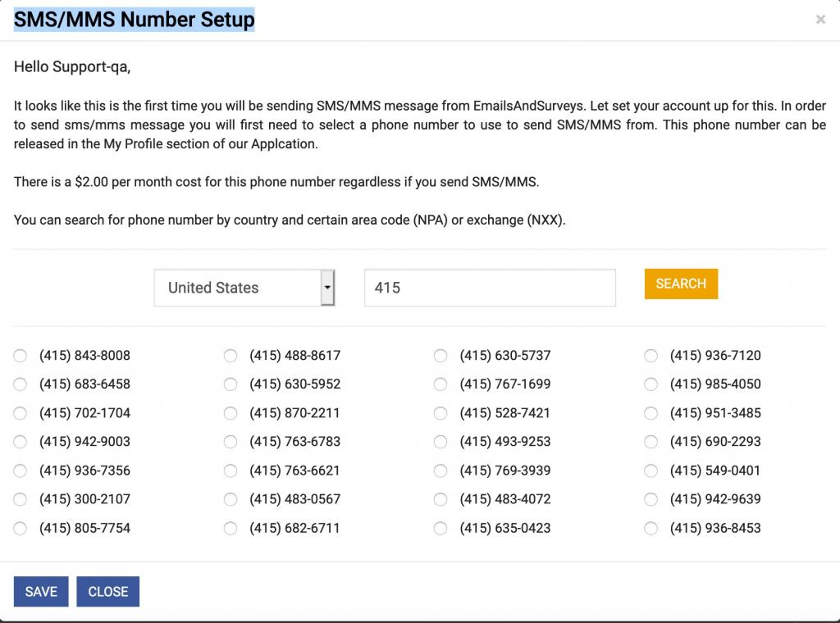
Task: Select number (415) 635-0423
Action: click(441, 529)
